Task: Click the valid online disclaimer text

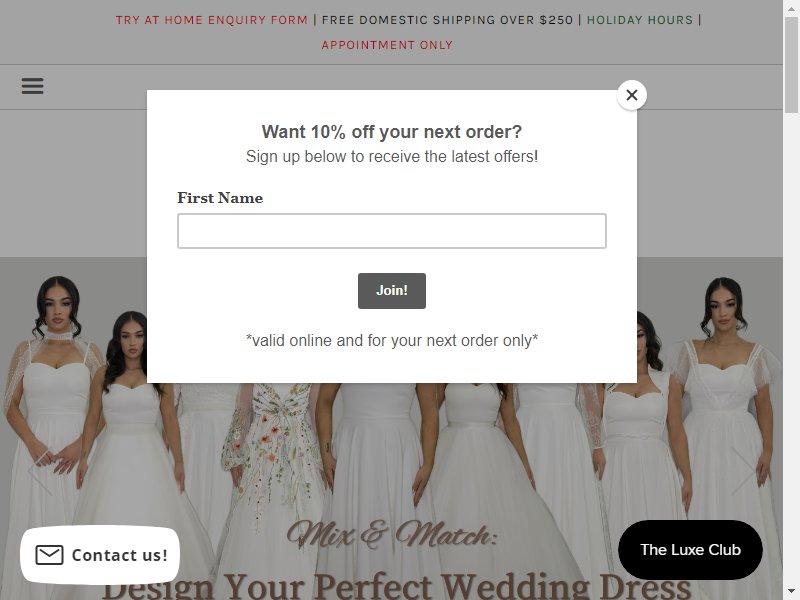Action: tap(392, 340)
